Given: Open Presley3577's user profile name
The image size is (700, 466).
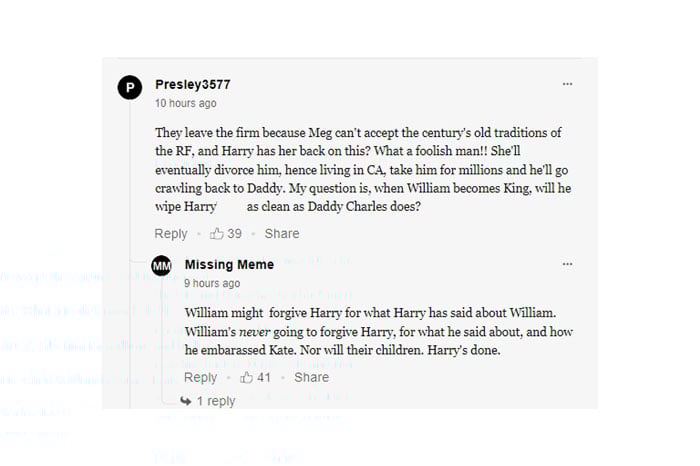Looking at the screenshot, I should pos(193,84).
